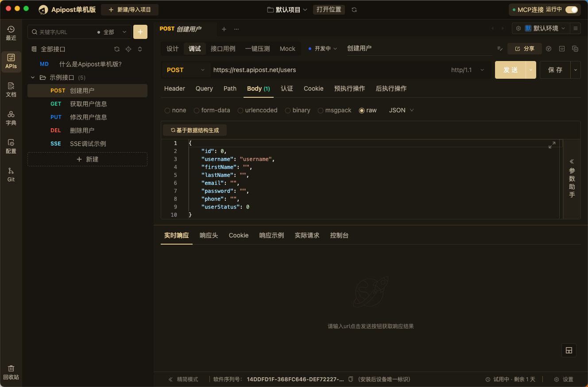This screenshot has height=387, width=588.
Task: Open the 默认项目 project dropdown
Action: click(287, 10)
